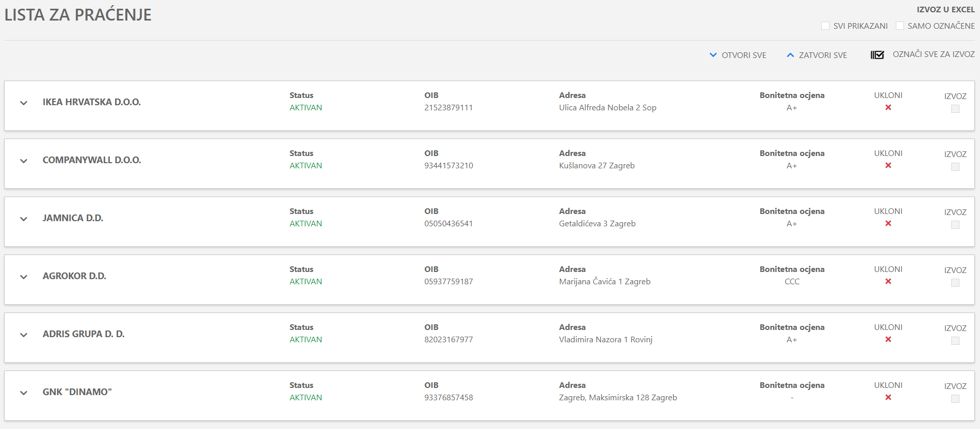The height and width of the screenshot is (429, 980).
Task: Tick IZVOZ checkbox for COMPANYWALL D.O.O.
Action: tap(955, 167)
